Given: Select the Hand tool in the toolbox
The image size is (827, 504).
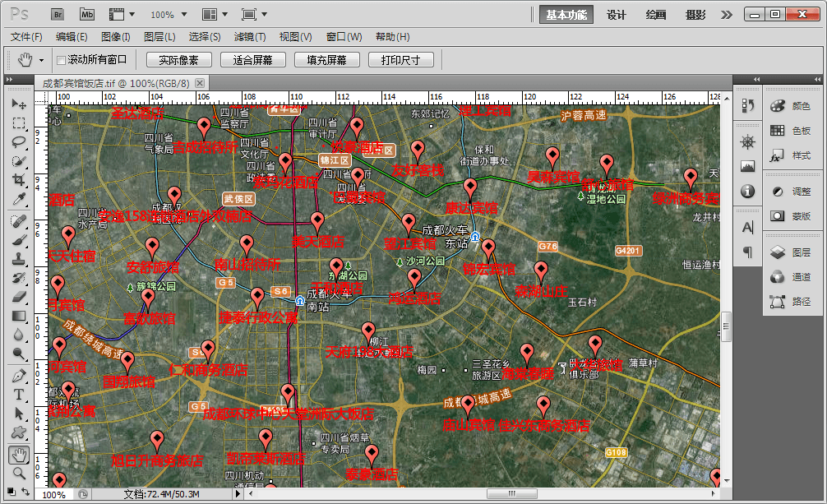Looking at the screenshot, I should [19, 455].
